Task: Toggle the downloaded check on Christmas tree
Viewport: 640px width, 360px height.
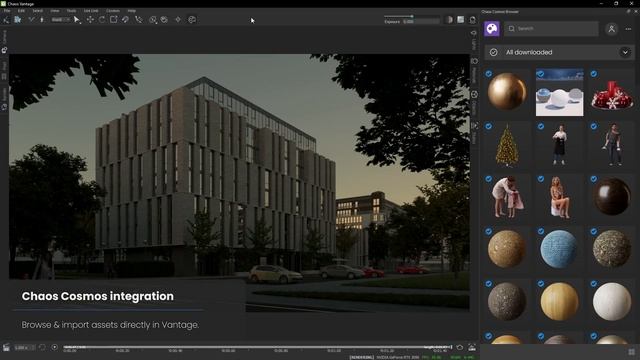Action: coord(489,127)
